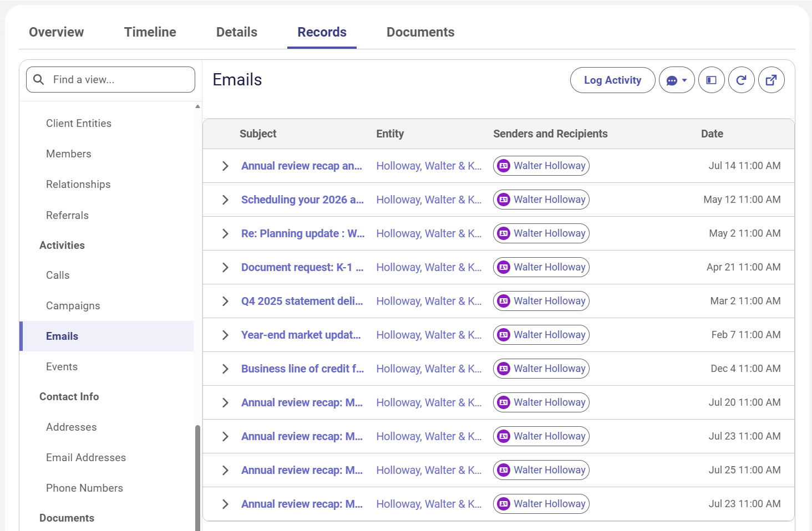Click the Contact Info section heading

pos(69,397)
